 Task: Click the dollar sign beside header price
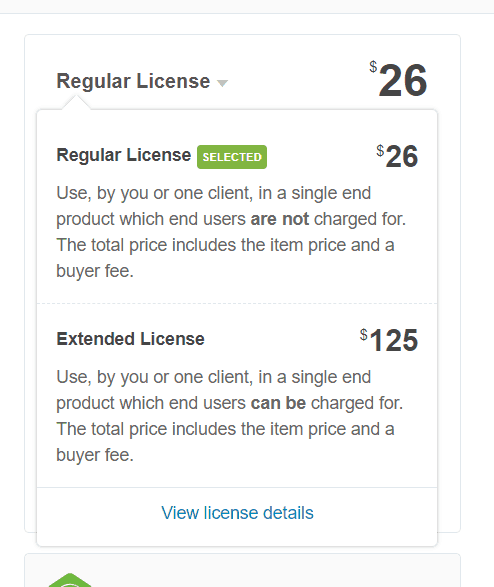click(373, 67)
